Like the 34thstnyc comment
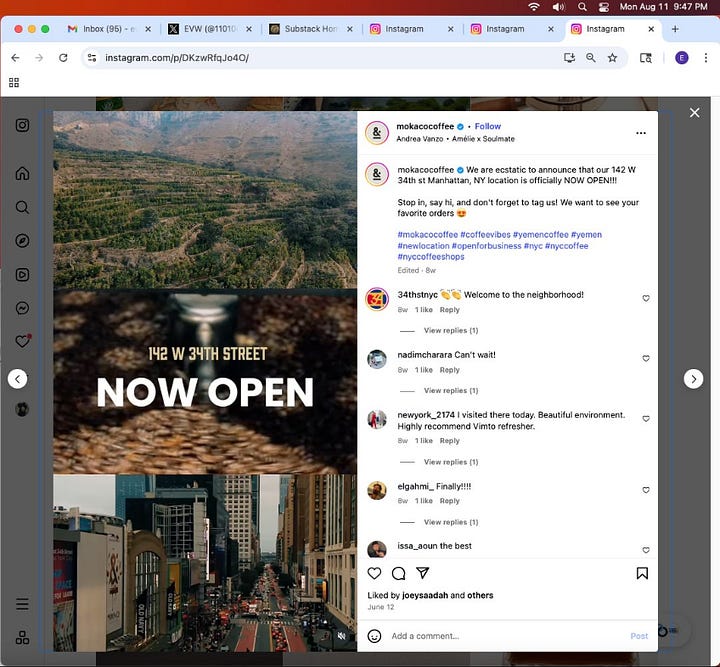720x667 pixels. coord(646,298)
